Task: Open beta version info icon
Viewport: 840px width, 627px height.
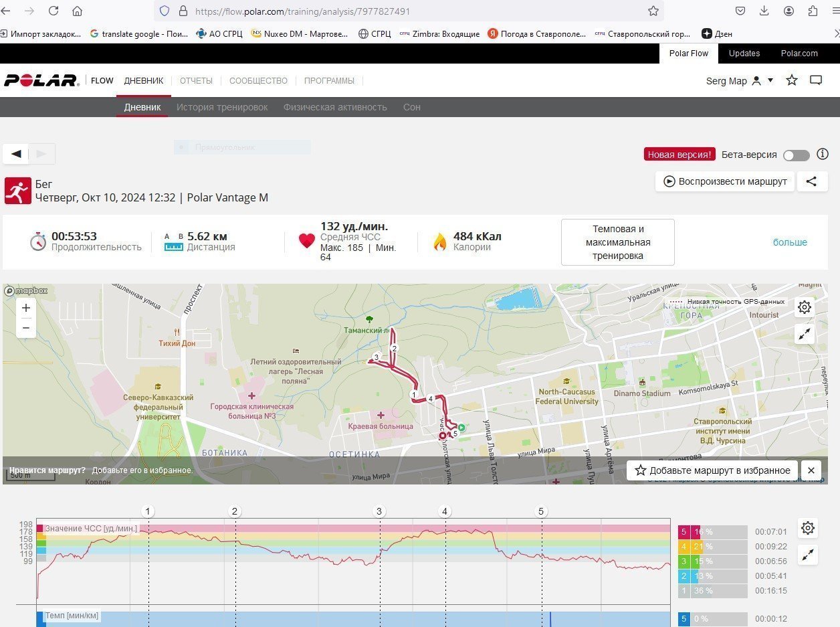Action: 823,155
